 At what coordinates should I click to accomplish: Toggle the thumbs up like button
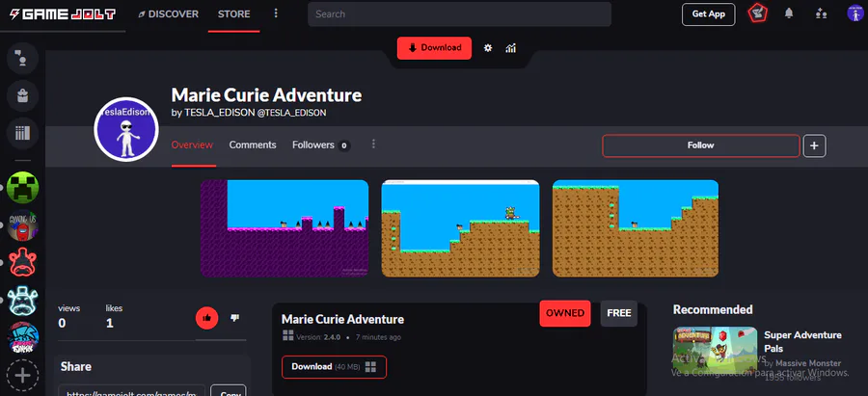[207, 318]
